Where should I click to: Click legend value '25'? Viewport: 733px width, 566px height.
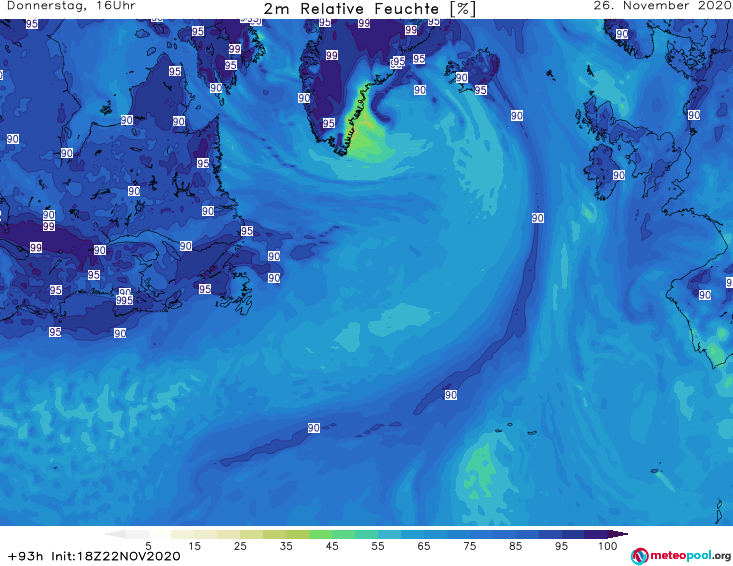click(x=240, y=546)
